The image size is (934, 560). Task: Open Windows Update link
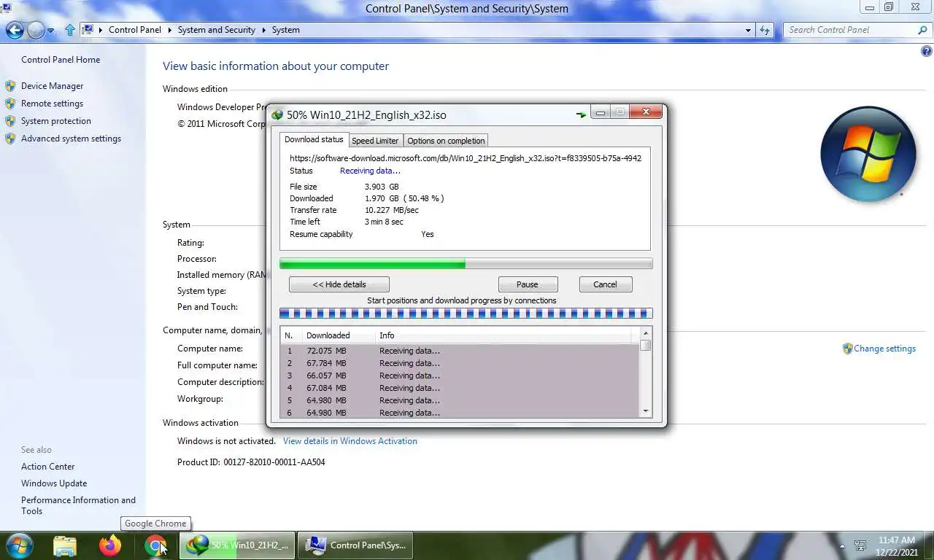point(54,483)
